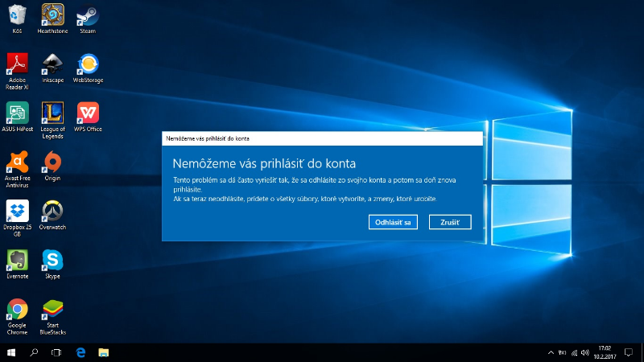Click the Steam desktop icon
The height and width of the screenshot is (362, 644).
pos(88,14)
